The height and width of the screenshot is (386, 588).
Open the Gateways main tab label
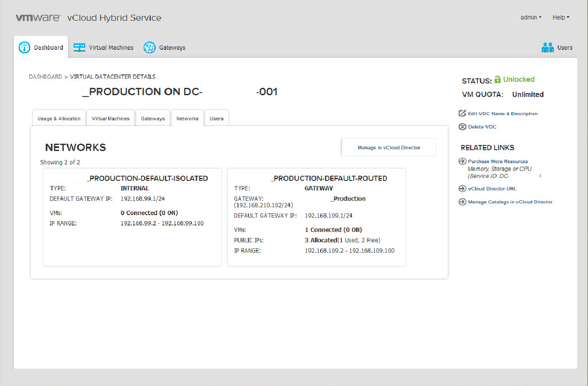click(172, 48)
